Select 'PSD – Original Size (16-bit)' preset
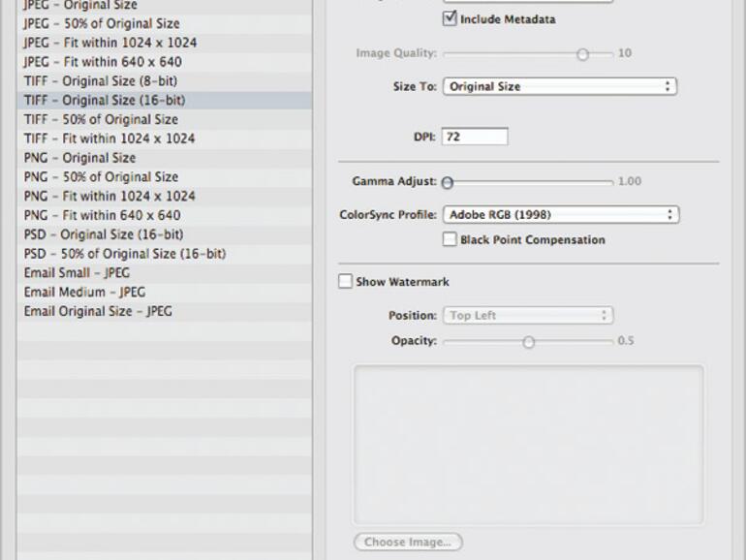 (x=165, y=234)
